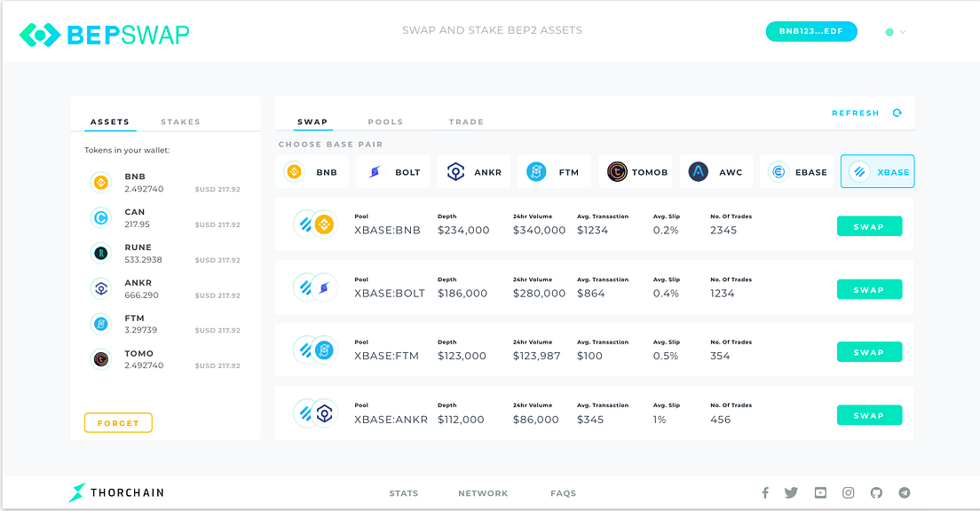
Task: Click the THORCHAIN logo in footer
Action: click(x=116, y=493)
